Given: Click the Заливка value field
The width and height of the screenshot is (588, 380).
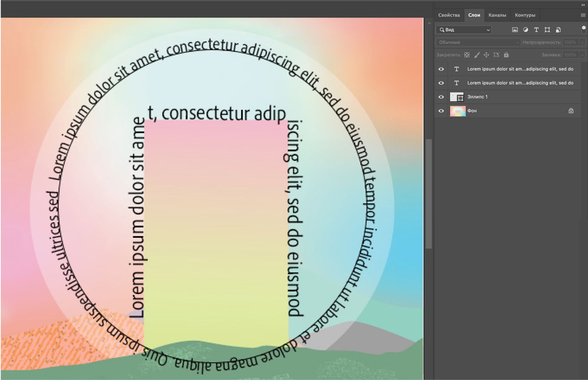Looking at the screenshot, I should (x=570, y=55).
